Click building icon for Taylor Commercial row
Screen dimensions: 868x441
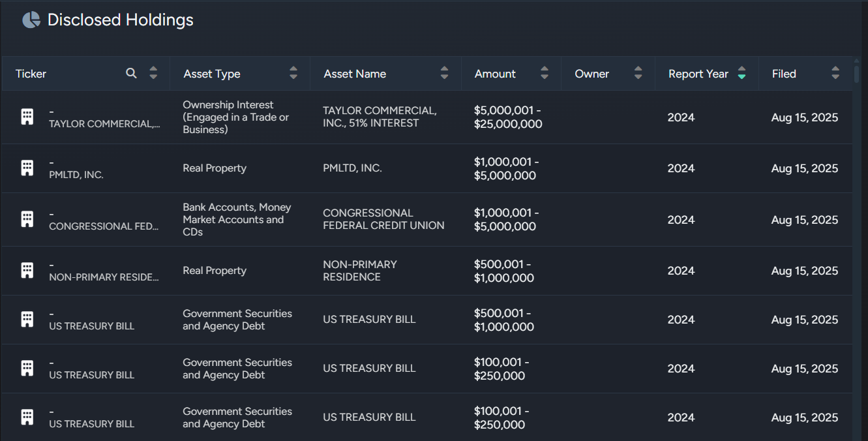click(27, 117)
